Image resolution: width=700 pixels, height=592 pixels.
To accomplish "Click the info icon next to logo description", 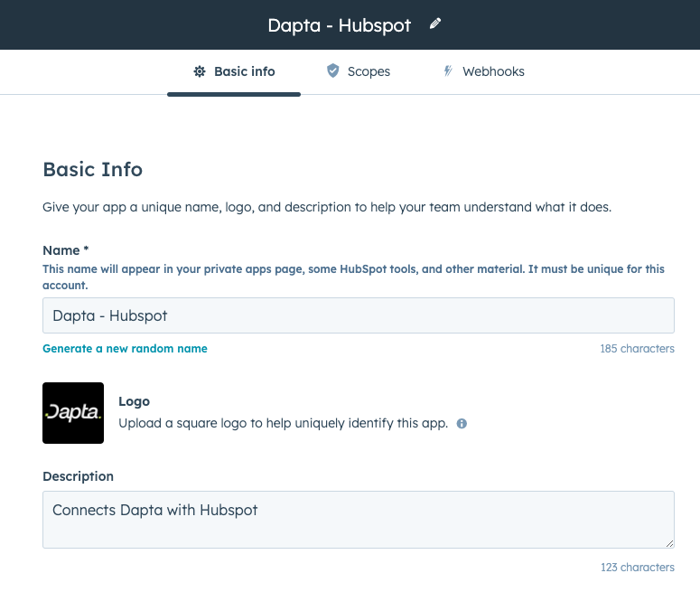I will point(462,423).
